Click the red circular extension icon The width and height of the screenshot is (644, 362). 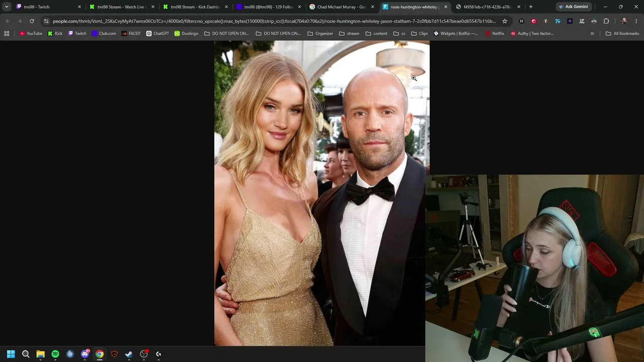pos(534,21)
